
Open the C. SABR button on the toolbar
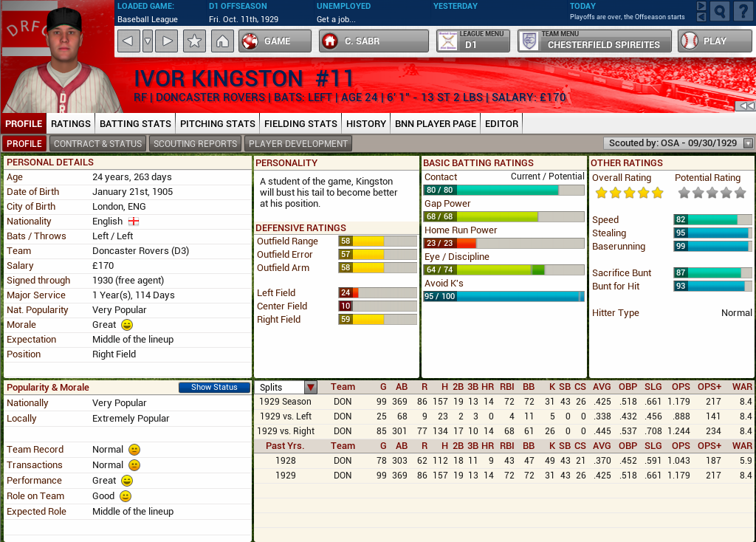[373, 41]
